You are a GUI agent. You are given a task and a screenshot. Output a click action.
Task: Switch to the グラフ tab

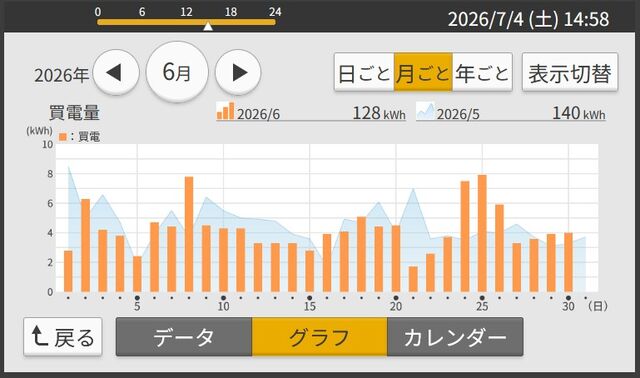(x=320, y=337)
